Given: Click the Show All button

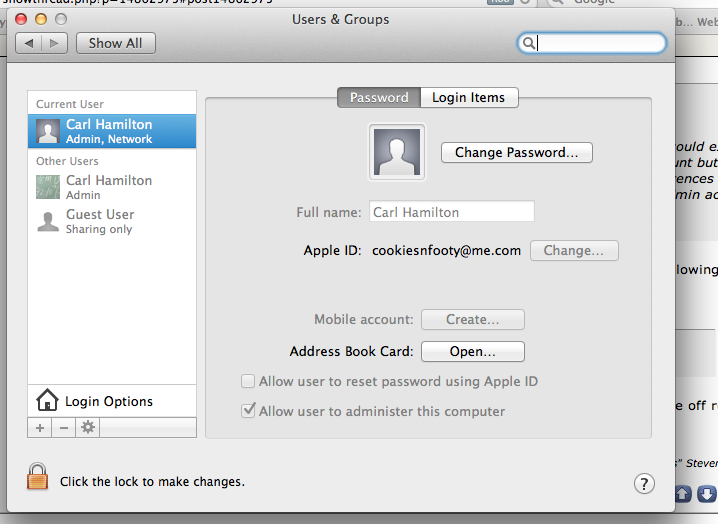Looking at the screenshot, I should (115, 44).
